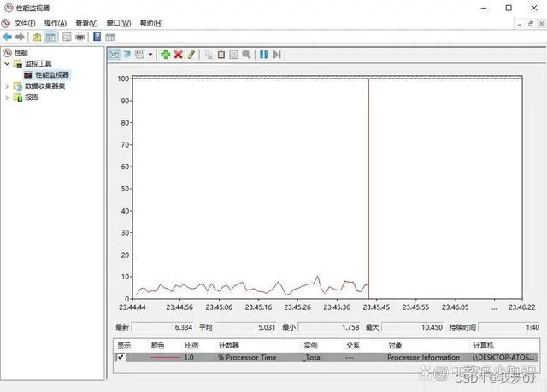The height and width of the screenshot is (392, 547).
Task: Open the graph properties icon
Action: click(233, 55)
